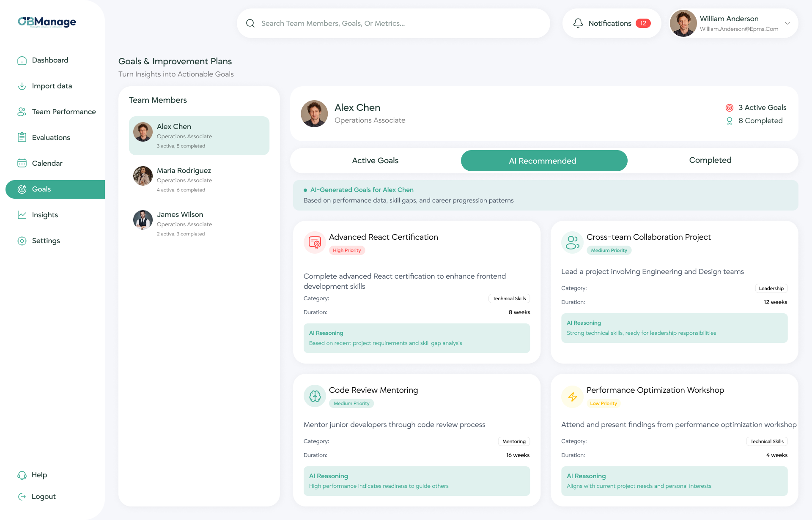This screenshot has height=520, width=812.
Task: Click the Advanced React Certification certificate icon
Action: coord(314,242)
